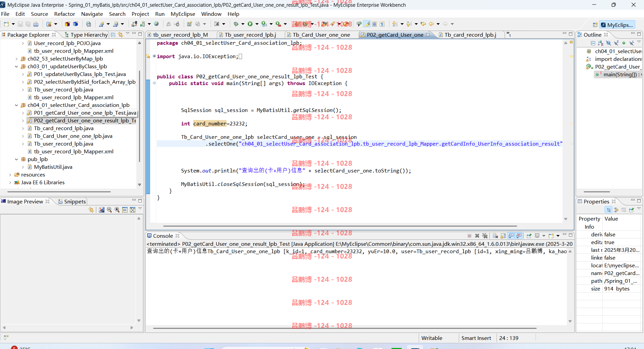Toggle Hide Static Fields and Methods in Outline

(616, 43)
